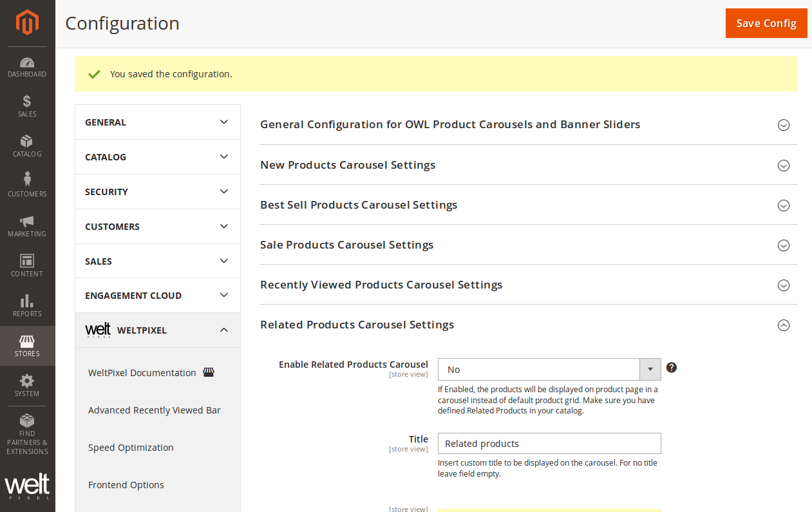Screen dimensions: 812x512
Task: Expand the Security configuration tab
Action: pos(158,192)
